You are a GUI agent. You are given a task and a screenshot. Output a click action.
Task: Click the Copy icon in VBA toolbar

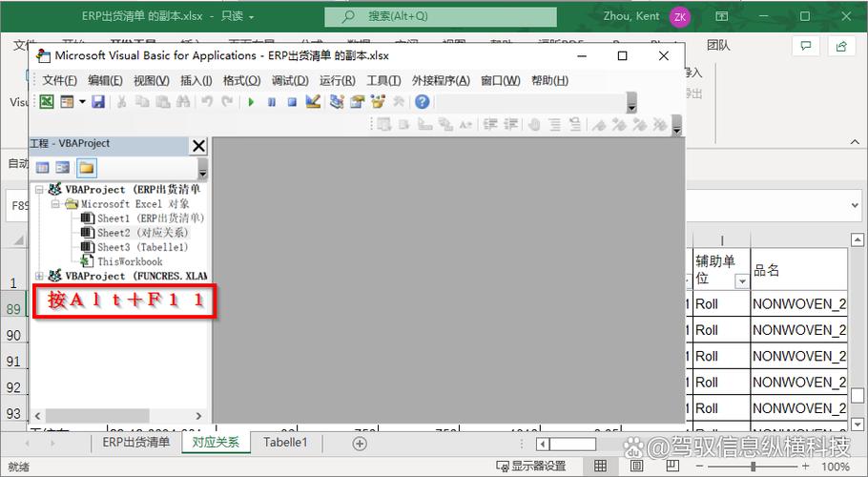click(142, 102)
